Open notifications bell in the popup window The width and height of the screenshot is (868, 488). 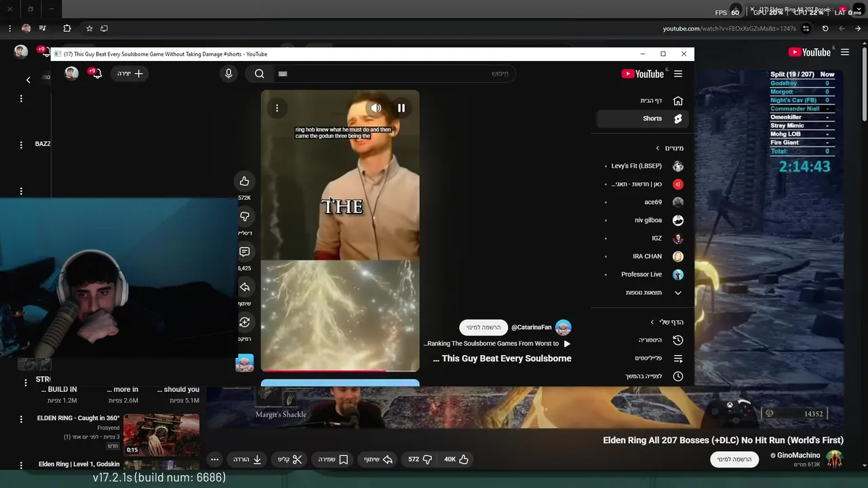[x=96, y=73]
